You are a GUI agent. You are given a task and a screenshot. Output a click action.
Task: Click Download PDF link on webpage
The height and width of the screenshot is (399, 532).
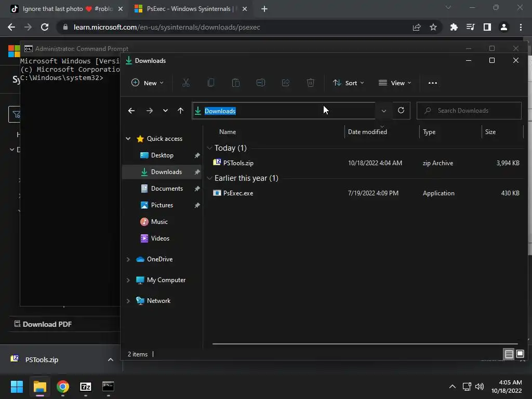[x=43, y=324]
